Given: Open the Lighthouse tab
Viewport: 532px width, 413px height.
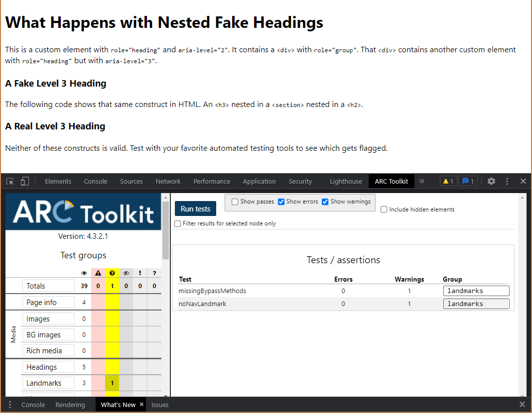Looking at the screenshot, I should 346,181.
